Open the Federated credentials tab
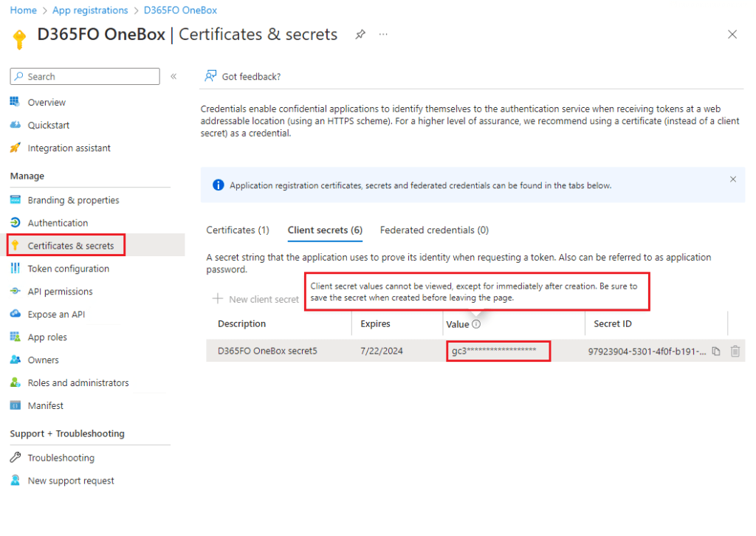The image size is (756, 536). [x=434, y=230]
